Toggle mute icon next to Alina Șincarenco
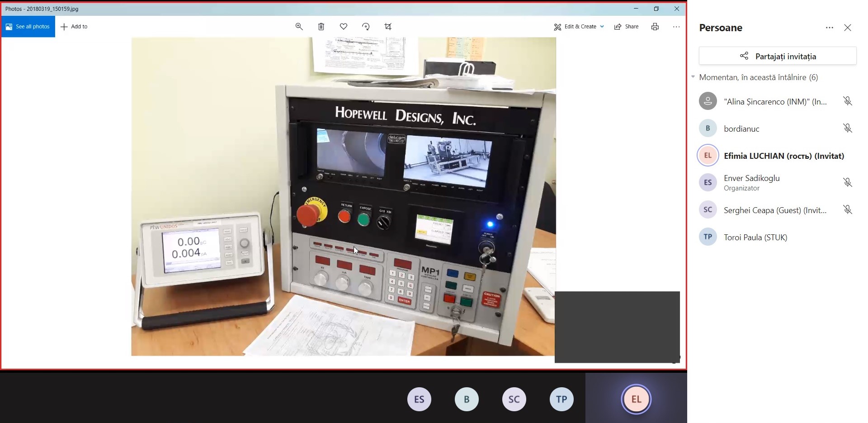Viewport: 868px width, 423px height. coord(847,101)
